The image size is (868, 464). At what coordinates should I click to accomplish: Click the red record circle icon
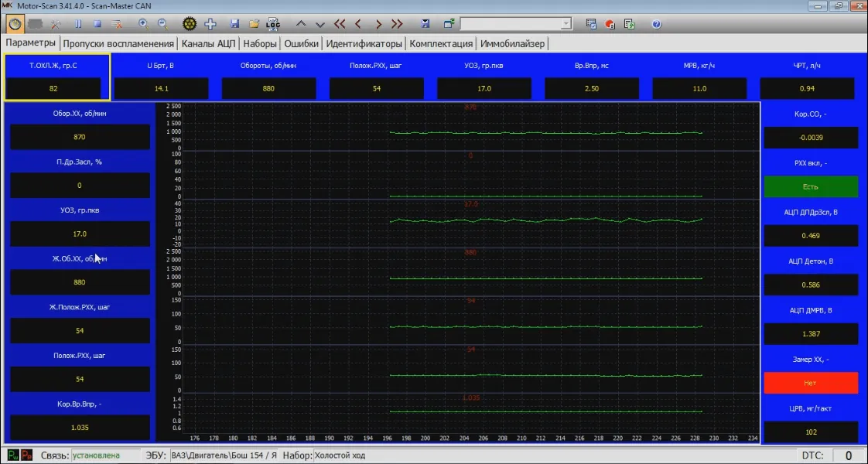click(x=610, y=24)
